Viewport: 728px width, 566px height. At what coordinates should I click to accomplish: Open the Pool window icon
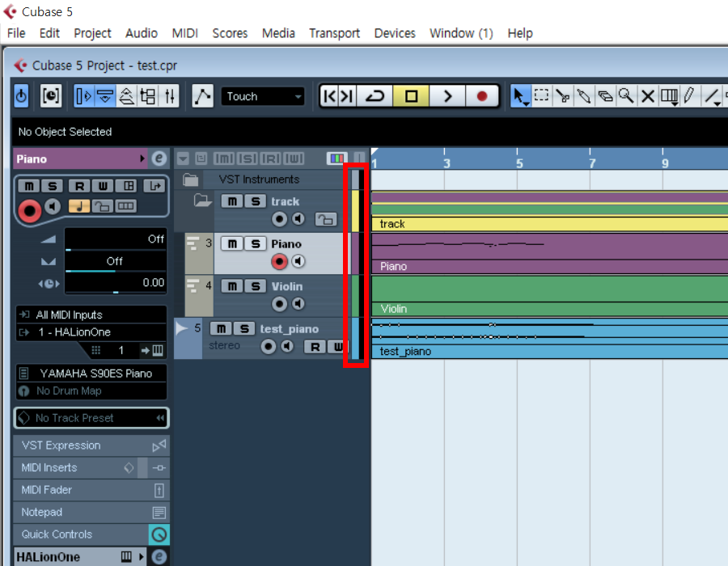click(x=148, y=96)
